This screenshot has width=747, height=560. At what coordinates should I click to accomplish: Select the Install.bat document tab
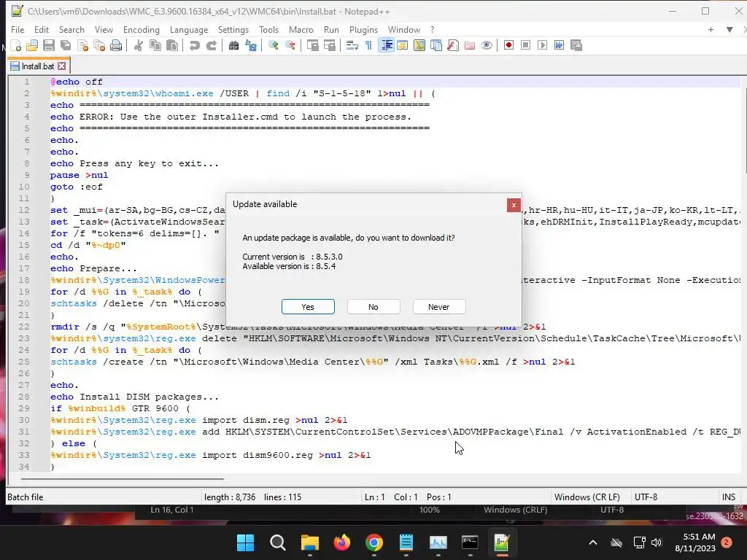pos(38,66)
